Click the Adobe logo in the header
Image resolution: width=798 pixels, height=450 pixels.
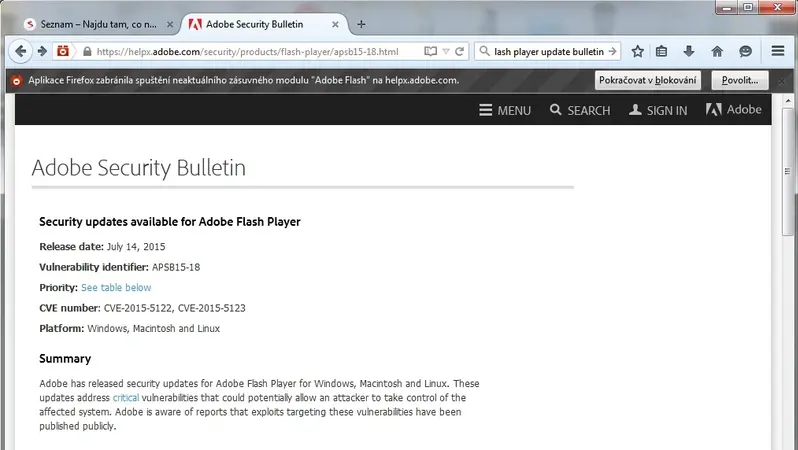pos(733,109)
